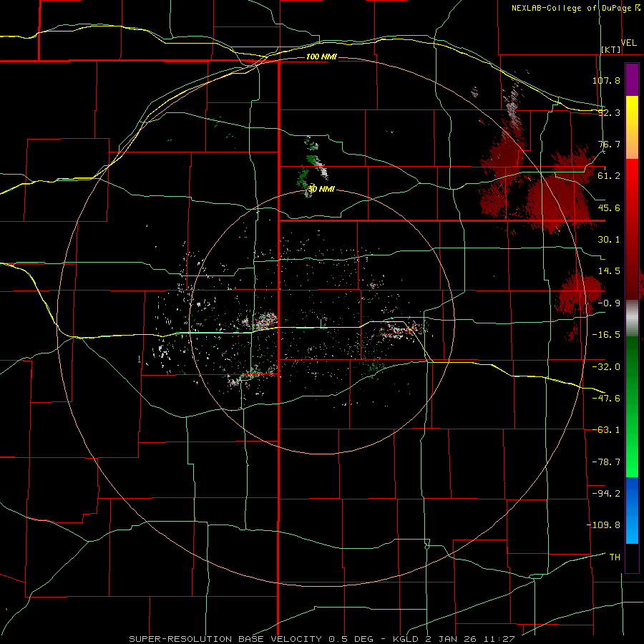This screenshot has height=644, width=644.
Task: Click the [KT] units label
Action: (611, 49)
